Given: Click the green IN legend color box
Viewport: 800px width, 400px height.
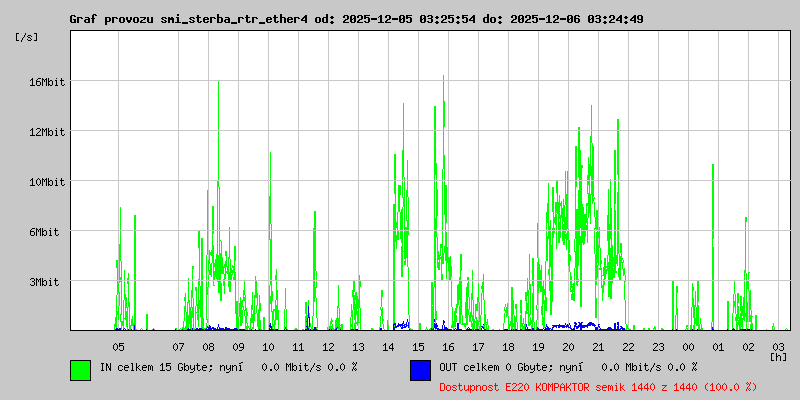Looking at the screenshot, I should [80, 369].
